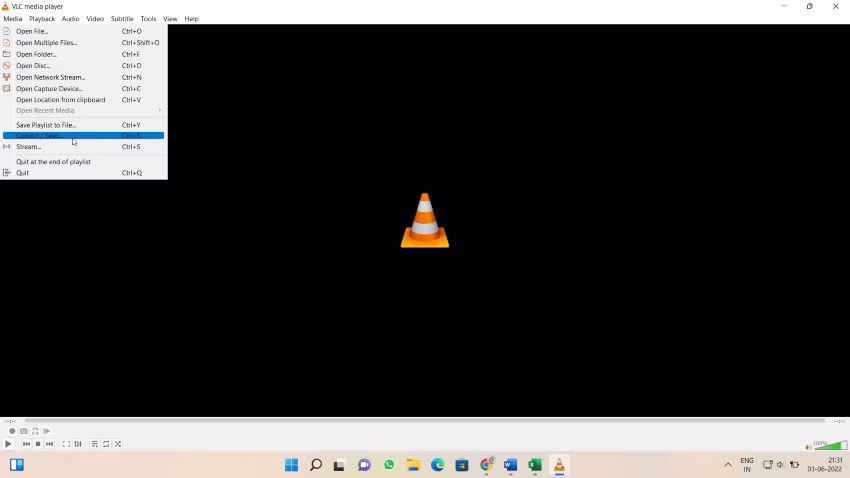This screenshot has width=850, height=478.
Task: Toggle the playlist view button
Action: (x=94, y=444)
